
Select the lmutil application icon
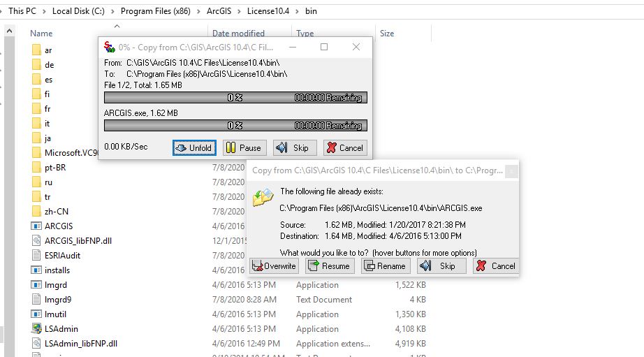point(36,314)
